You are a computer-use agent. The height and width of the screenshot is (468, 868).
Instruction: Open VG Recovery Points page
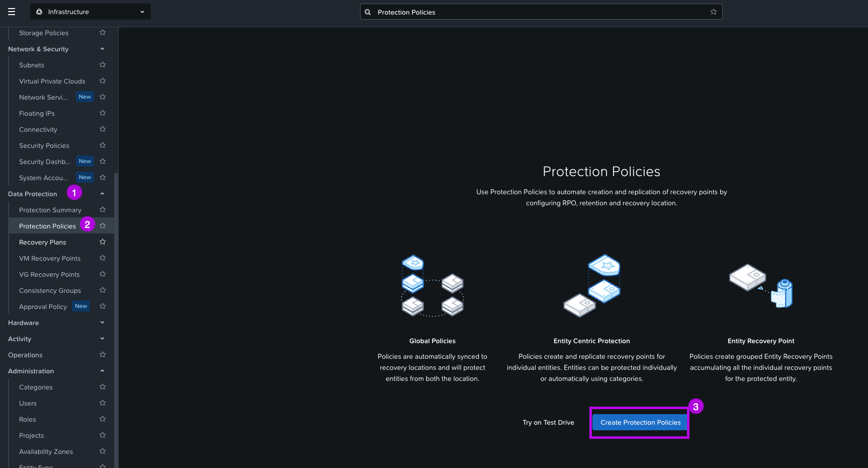49,274
